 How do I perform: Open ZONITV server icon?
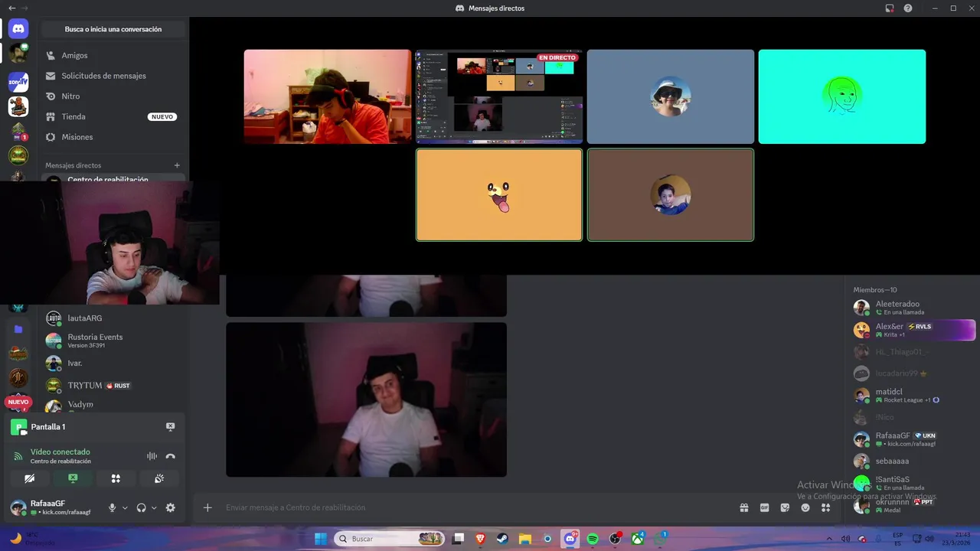pyautogui.click(x=18, y=81)
